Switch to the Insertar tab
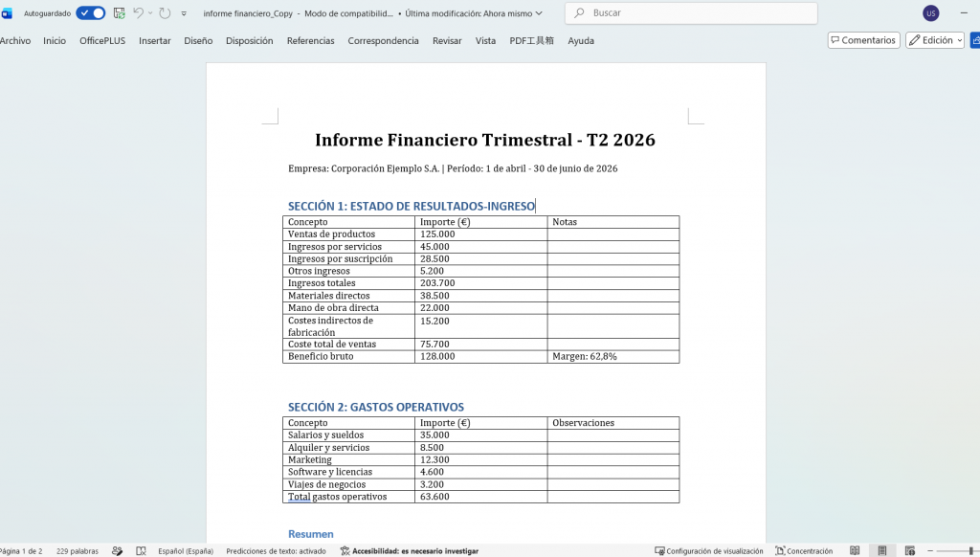The image size is (980, 557). tap(154, 40)
